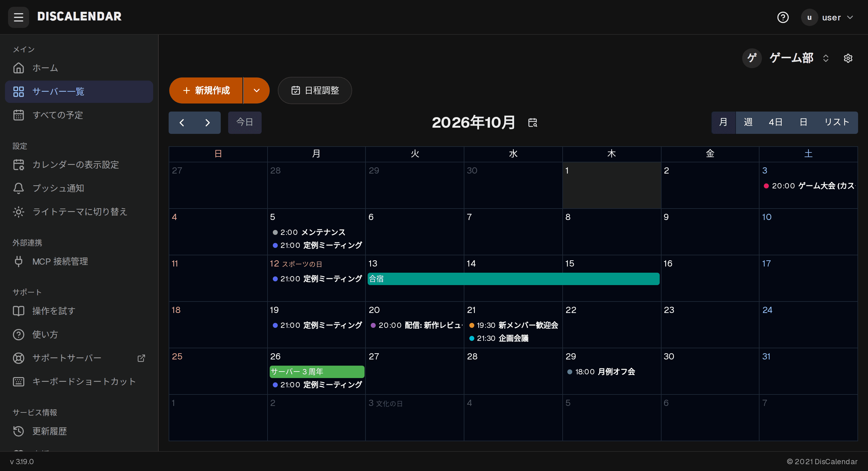
Task: Open カレンダーの表示設定
Action: tap(79, 165)
